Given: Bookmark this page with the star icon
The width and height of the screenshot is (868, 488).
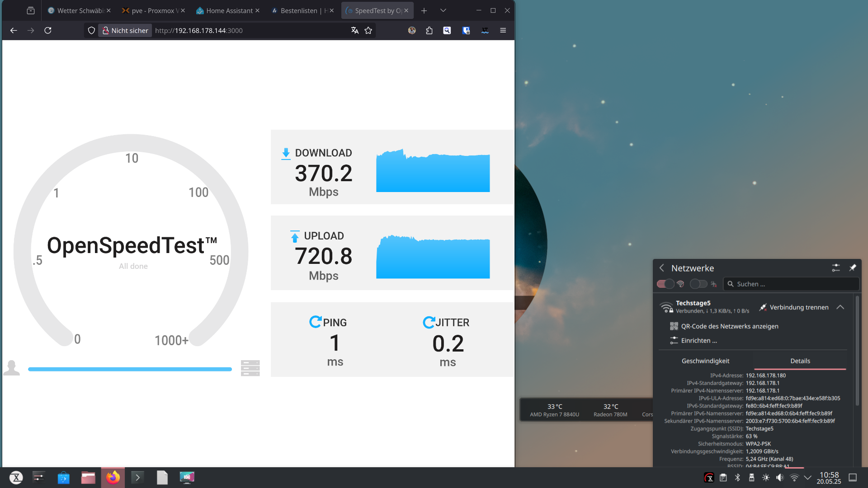Looking at the screenshot, I should (x=368, y=30).
